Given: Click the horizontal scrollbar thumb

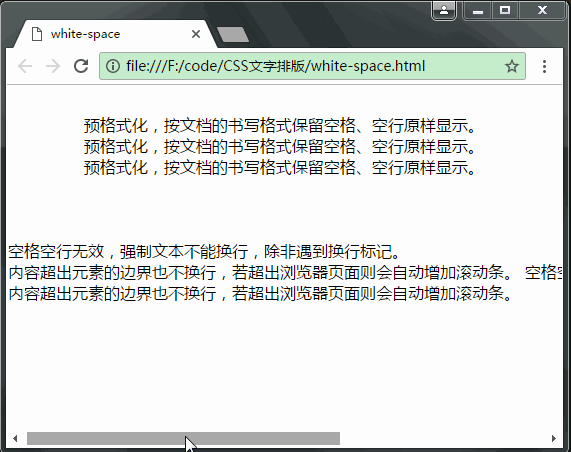Looking at the screenshot, I should pos(184,438).
